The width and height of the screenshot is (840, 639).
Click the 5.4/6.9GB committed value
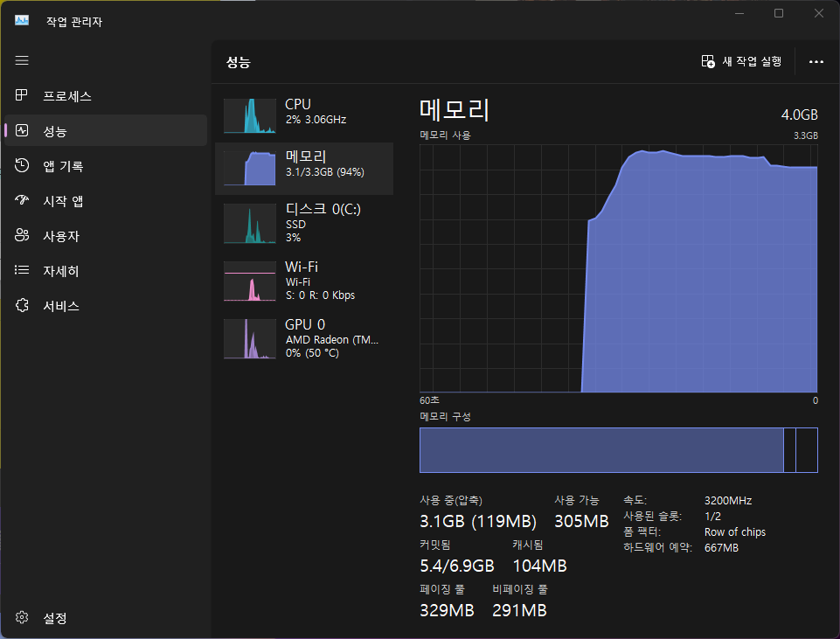[x=457, y=566]
